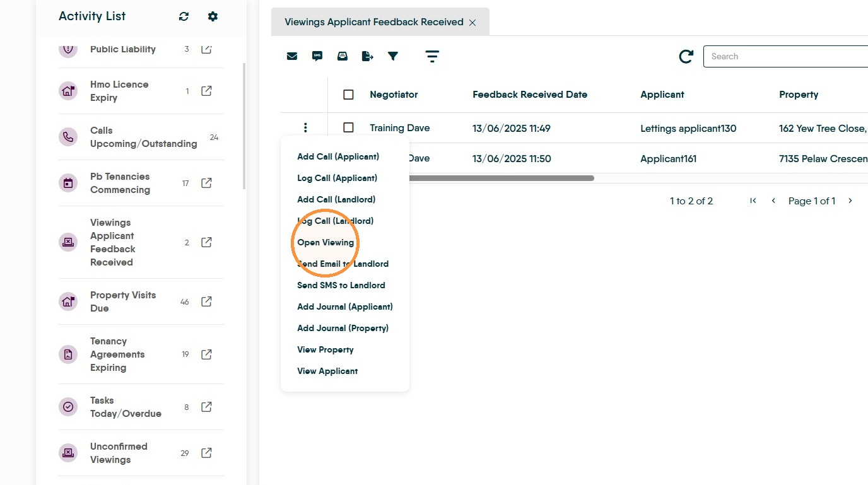Select Send SMS to Landlord option
868x485 pixels.
[341, 285]
